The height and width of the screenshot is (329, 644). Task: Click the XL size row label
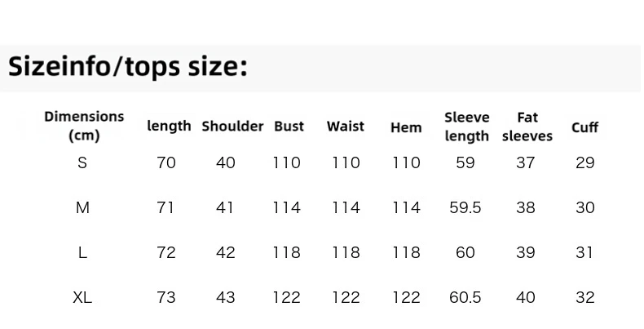(x=82, y=297)
